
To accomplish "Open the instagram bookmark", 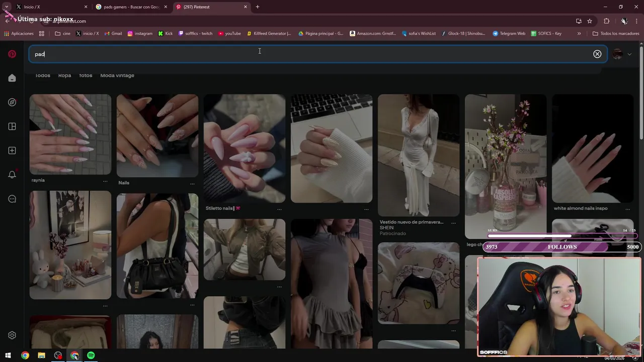I will coord(140,34).
